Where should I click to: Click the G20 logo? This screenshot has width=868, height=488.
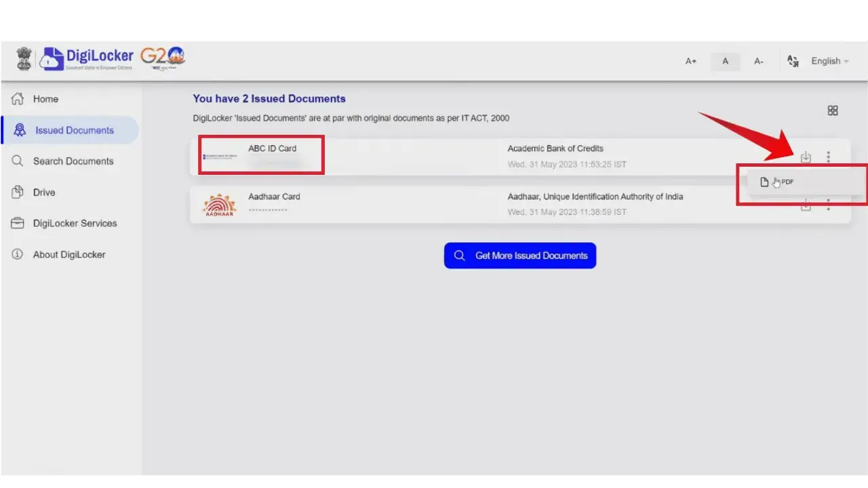[163, 58]
